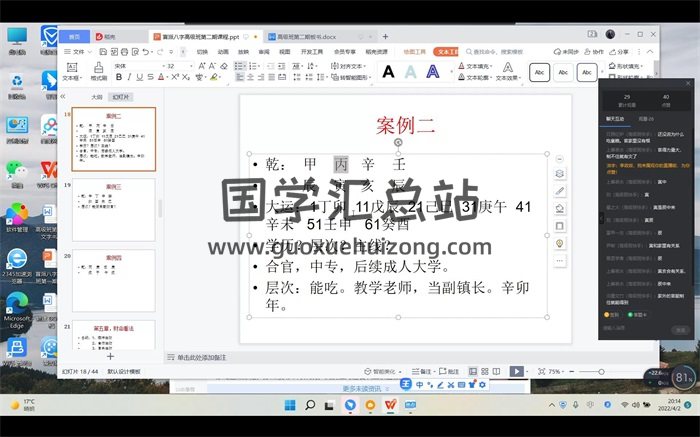This screenshot has height=437, width=700.
Task: Start slideshow with the play button
Action: tap(516, 371)
